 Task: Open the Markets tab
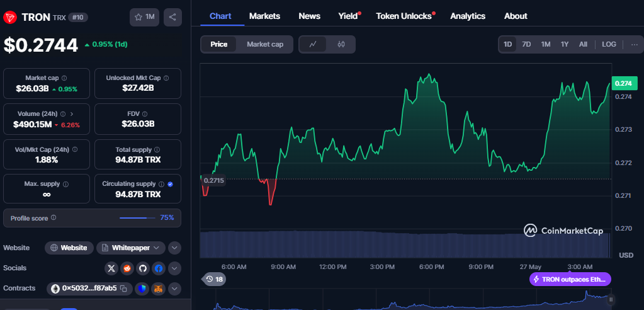click(x=264, y=16)
